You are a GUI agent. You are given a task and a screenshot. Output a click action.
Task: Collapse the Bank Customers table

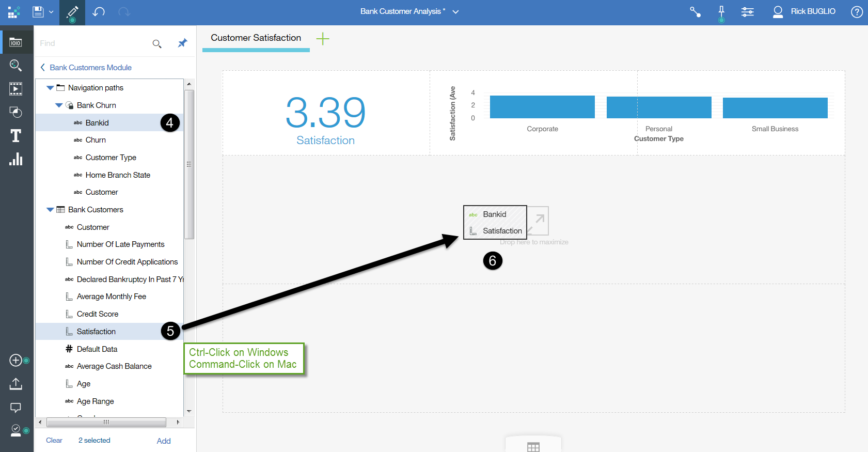(x=50, y=210)
